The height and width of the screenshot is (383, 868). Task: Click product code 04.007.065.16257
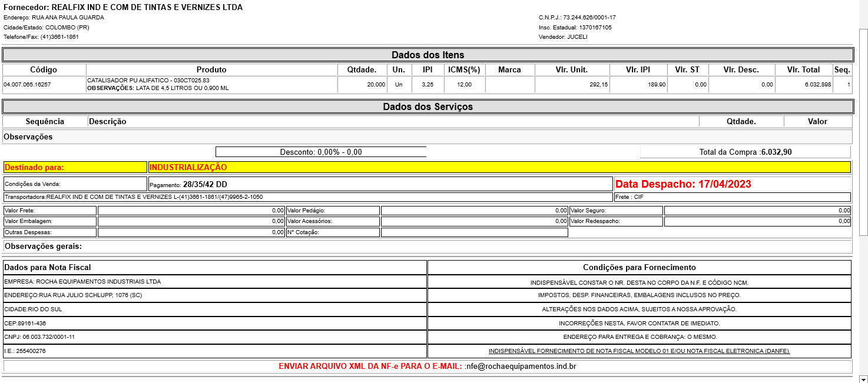click(x=28, y=85)
